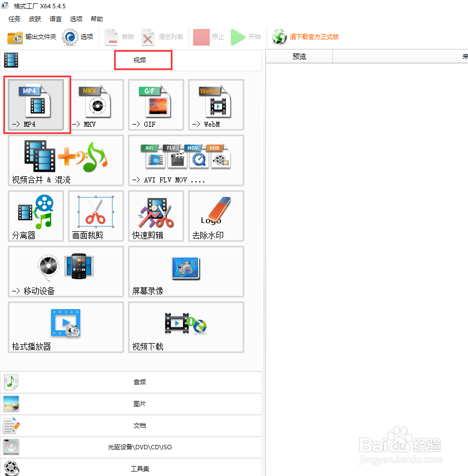This screenshot has height=476, width=468.
Task: Expand the 工具集 category
Action: (131, 468)
